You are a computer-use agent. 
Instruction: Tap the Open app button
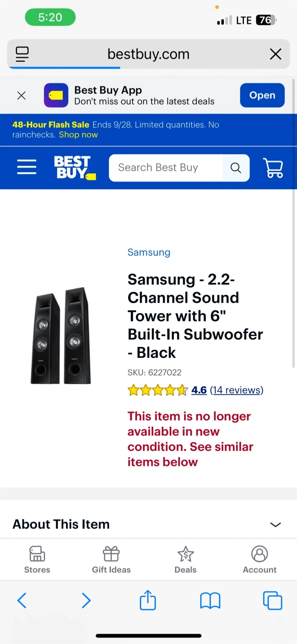[x=262, y=95]
